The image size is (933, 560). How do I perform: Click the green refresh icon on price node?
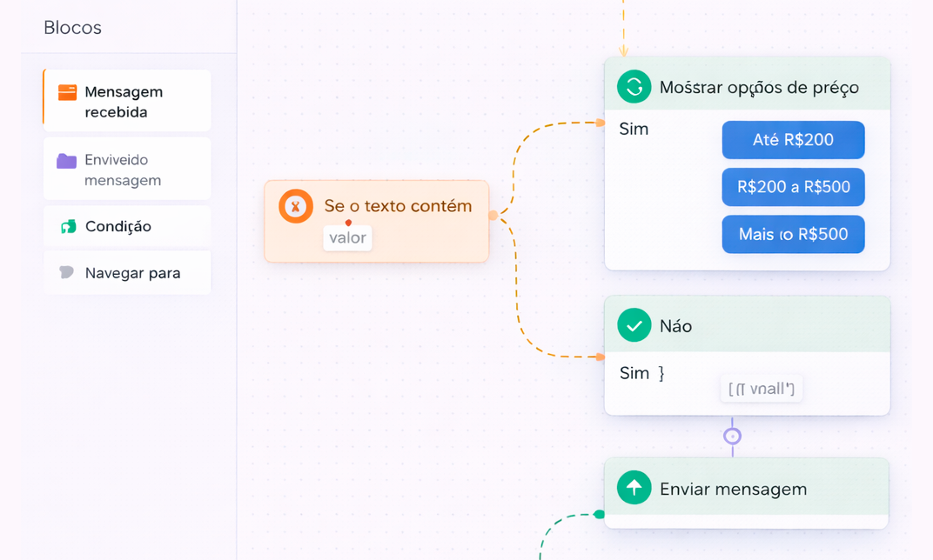pyautogui.click(x=634, y=87)
